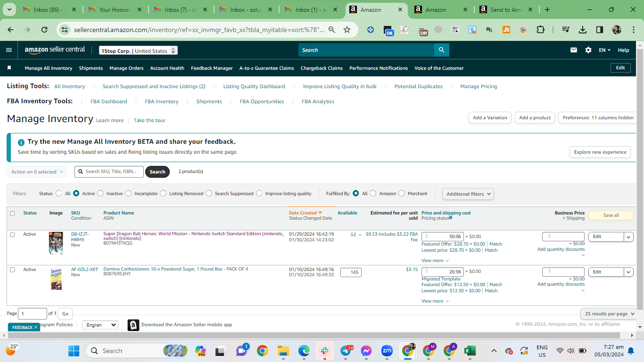Expand the available quantity 52 chevron

point(360,235)
